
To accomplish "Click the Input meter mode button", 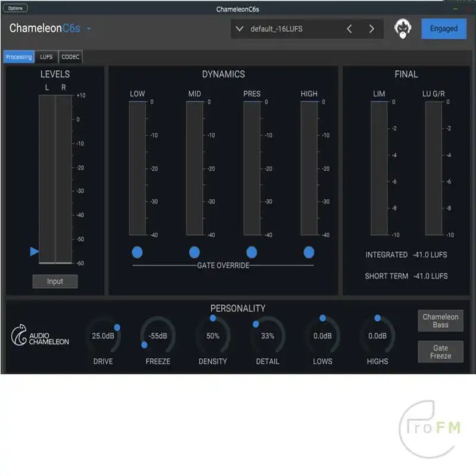I will click(55, 281).
